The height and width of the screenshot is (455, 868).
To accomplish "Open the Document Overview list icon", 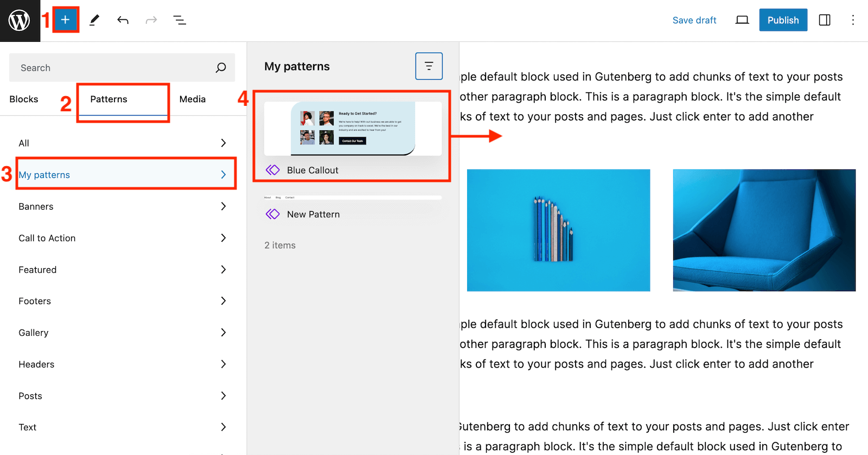I will pos(180,20).
